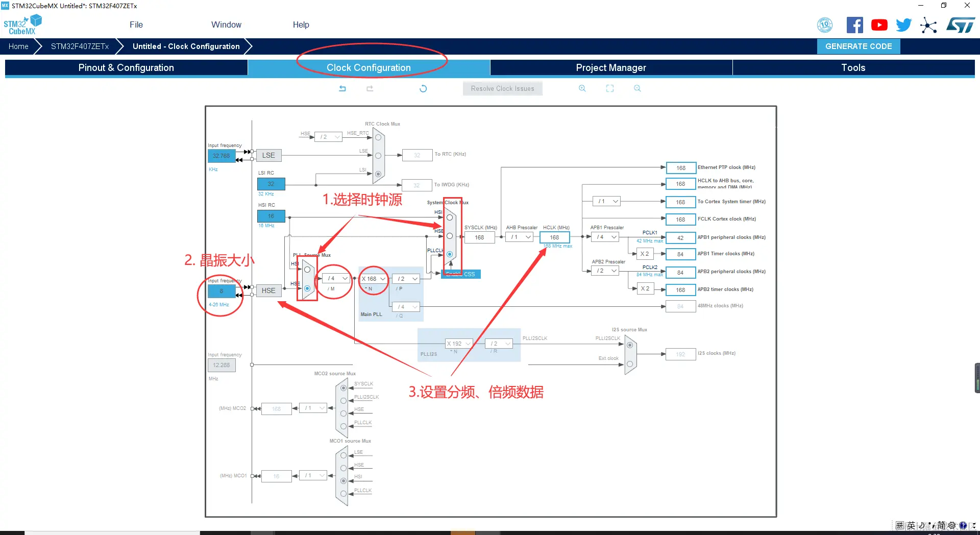Click the SYSCLK (MHz) 168 field
The image size is (980, 535).
479,237
